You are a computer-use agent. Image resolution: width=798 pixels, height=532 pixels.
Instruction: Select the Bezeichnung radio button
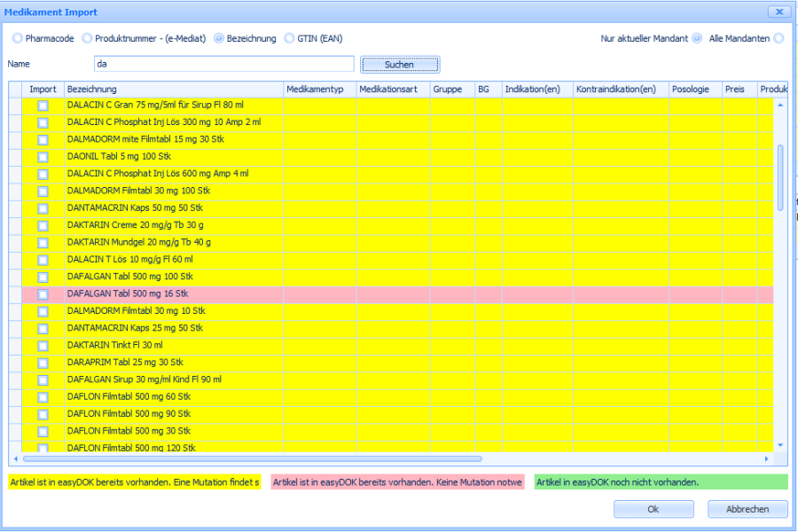click(x=219, y=38)
